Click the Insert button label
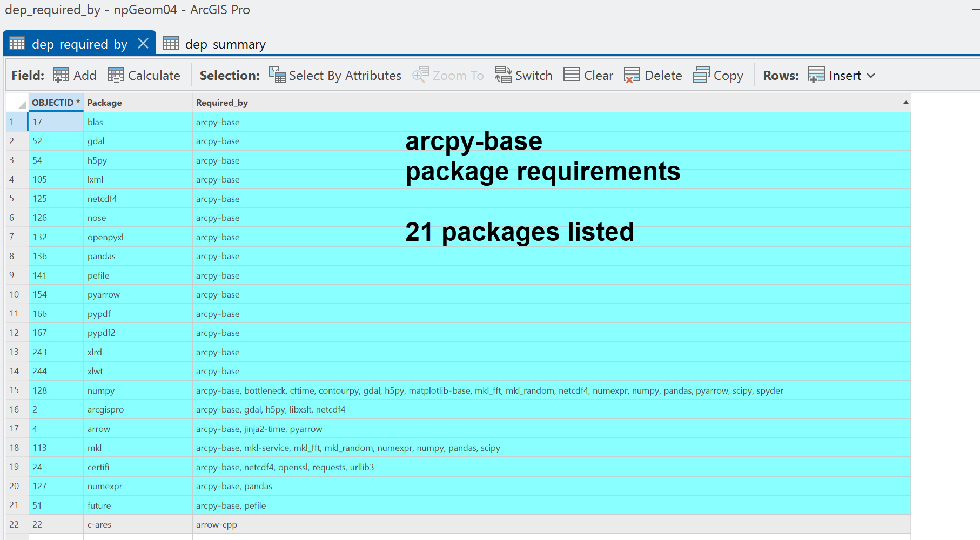This screenshot has height=540, width=980. coord(845,76)
